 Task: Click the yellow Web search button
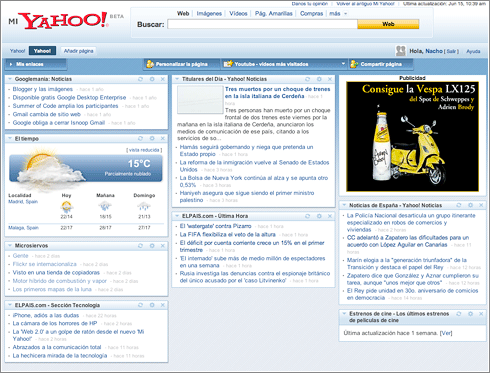(x=388, y=24)
